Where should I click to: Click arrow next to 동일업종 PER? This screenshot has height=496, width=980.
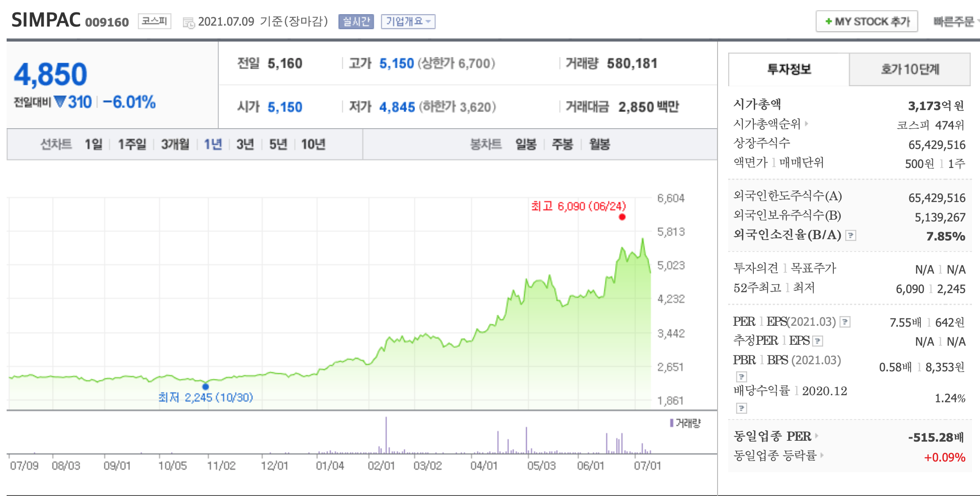tap(817, 436)
